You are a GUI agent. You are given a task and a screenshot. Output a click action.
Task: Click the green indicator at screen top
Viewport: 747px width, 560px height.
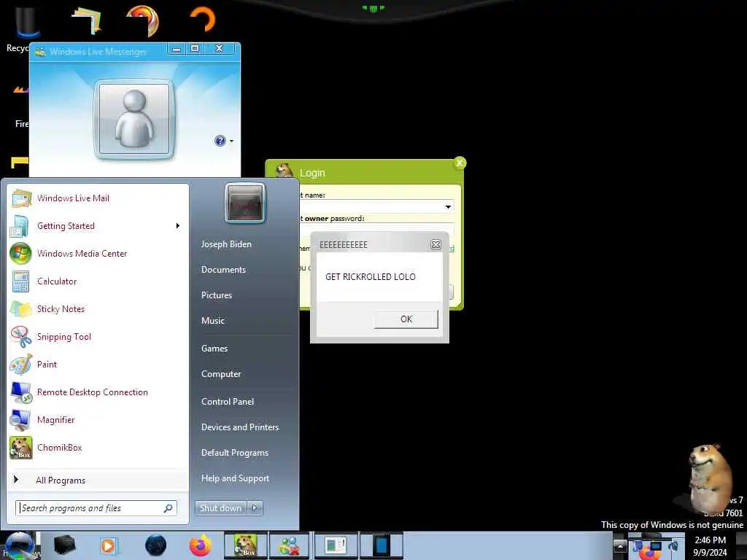coord(373,8)
